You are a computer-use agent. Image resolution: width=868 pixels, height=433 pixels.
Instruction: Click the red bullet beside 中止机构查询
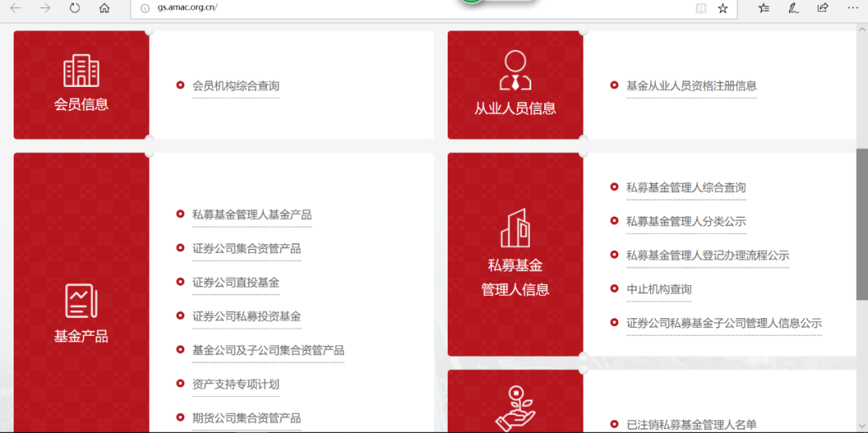tap(614, 288)
